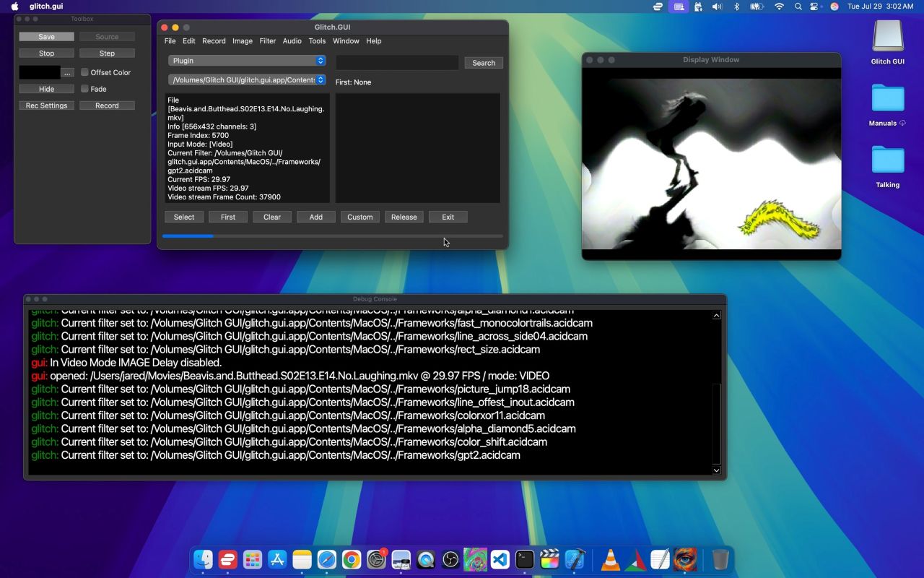Open the Wi-Fi menu bar icon
Viewport: 924px width, 578px height.
779,7
